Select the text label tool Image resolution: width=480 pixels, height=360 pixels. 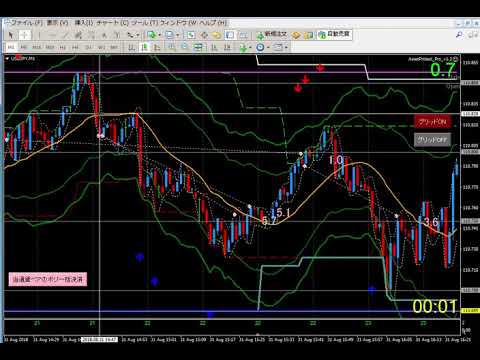117,35
